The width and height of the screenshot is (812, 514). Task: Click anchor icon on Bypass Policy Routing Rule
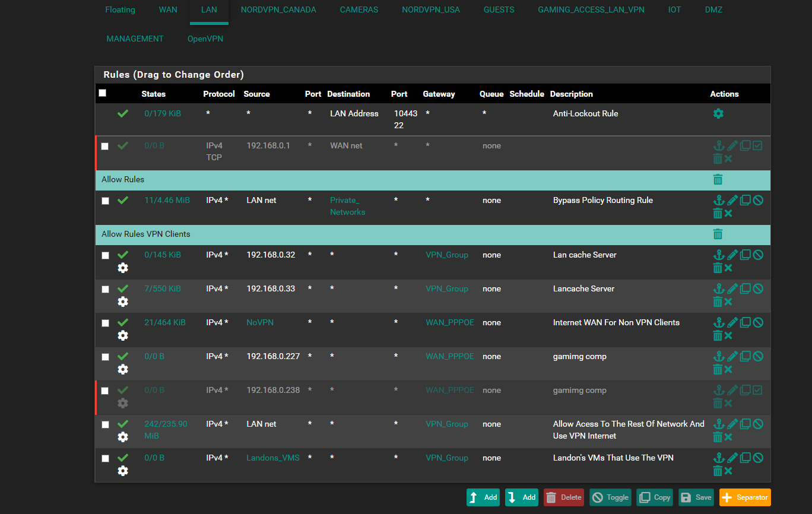click(x=719, y=200)
